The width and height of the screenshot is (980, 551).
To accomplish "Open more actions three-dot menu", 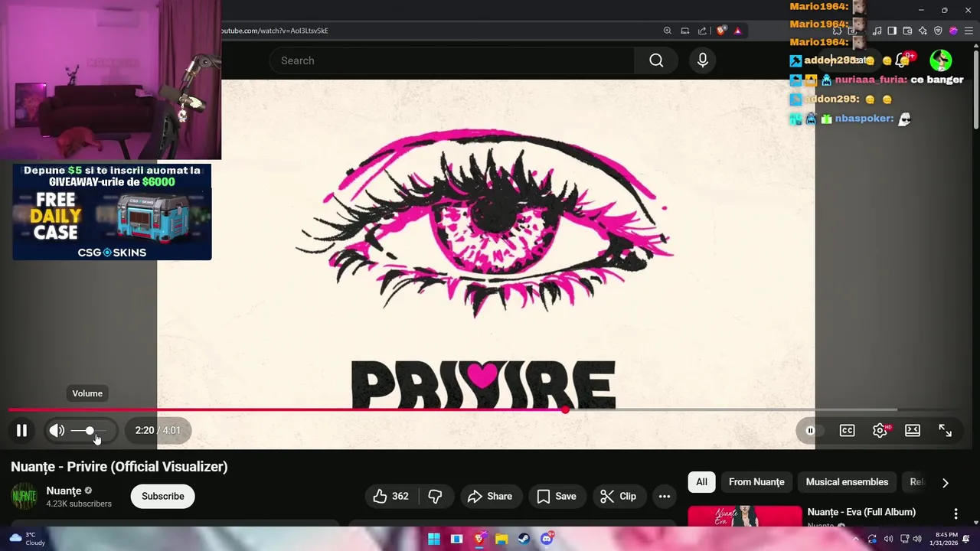I will pos(665,496).
